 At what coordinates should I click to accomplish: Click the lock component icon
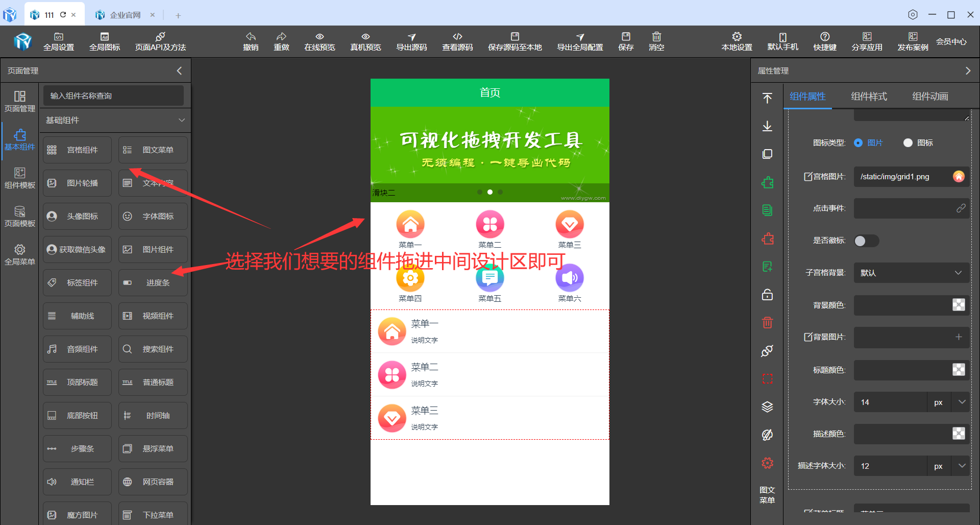767,295
